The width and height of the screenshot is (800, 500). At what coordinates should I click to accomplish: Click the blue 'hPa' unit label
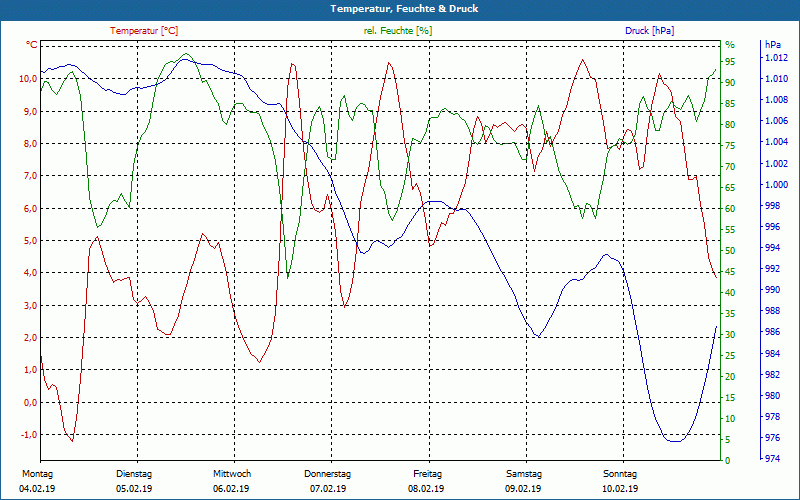(773, 45)
